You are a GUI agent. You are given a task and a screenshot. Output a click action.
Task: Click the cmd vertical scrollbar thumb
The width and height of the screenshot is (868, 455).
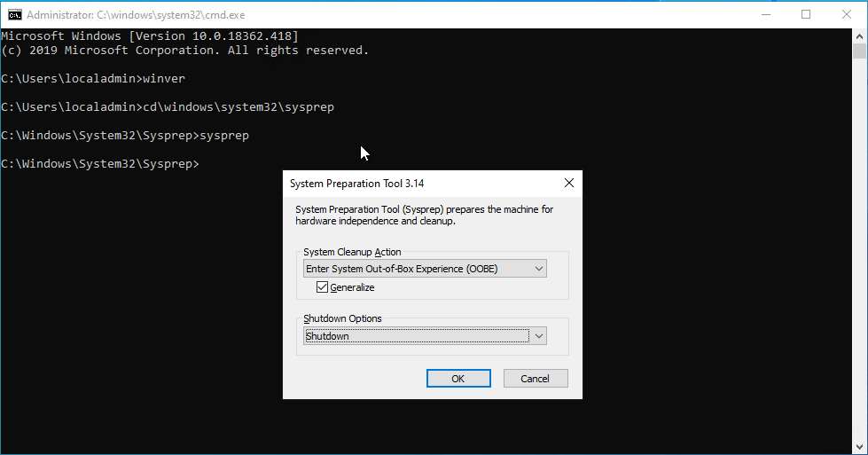[x=859, y=51]
